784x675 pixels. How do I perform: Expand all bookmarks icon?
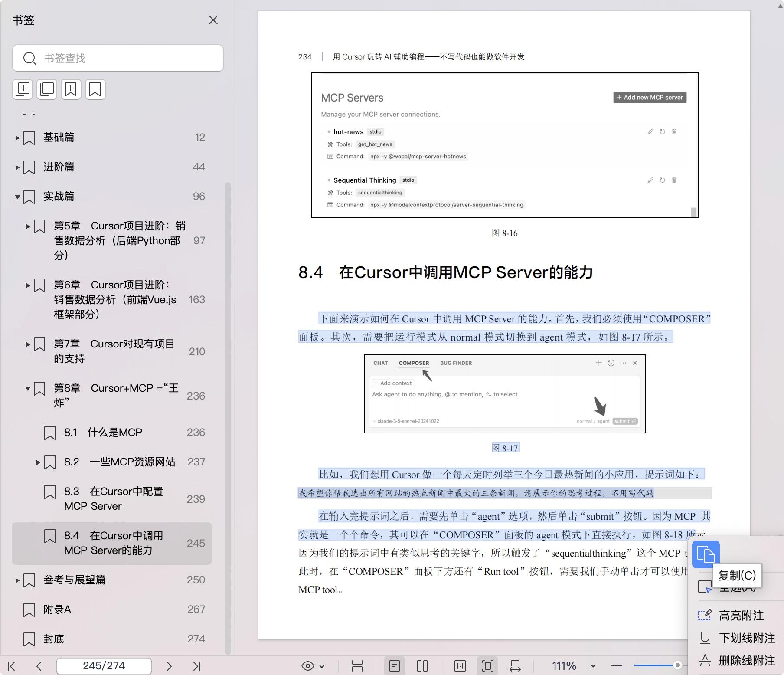(23, 89)
